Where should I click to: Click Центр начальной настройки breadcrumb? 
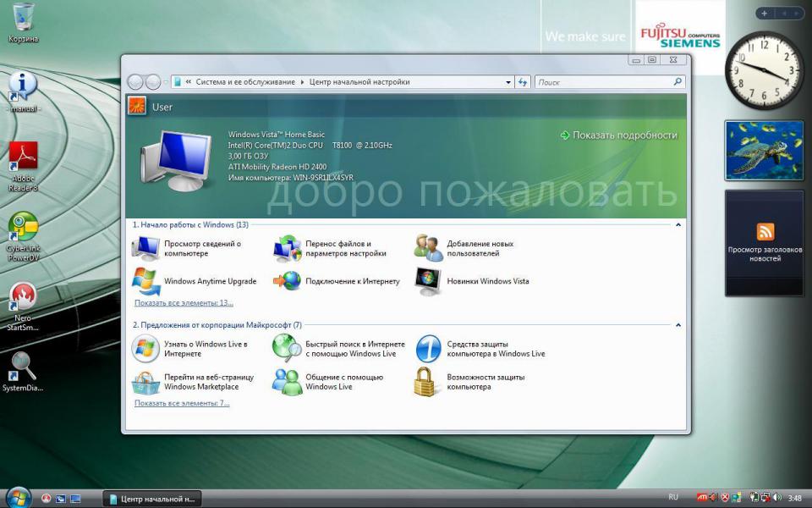point(359,82)
